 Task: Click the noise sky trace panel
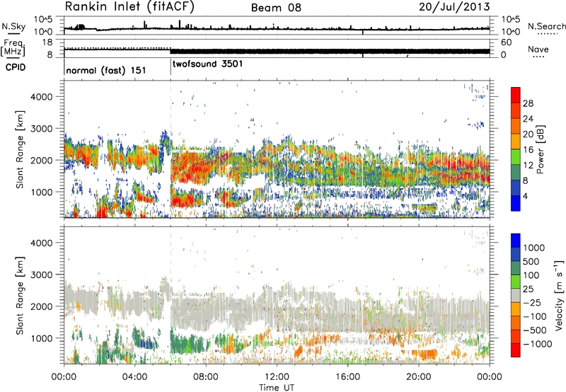click(x=277, y=25)
